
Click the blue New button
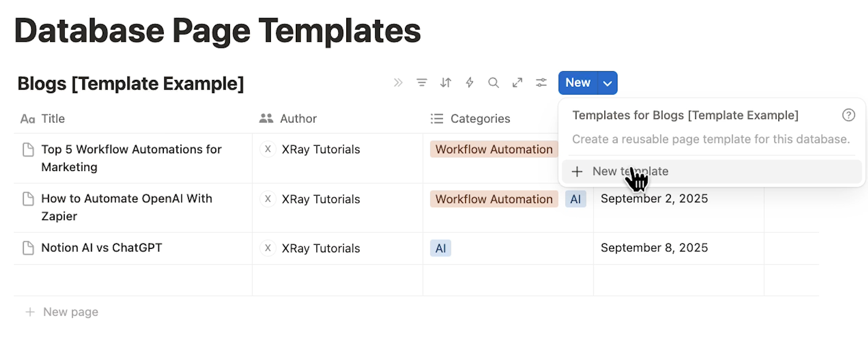click(x=578, y=82)
